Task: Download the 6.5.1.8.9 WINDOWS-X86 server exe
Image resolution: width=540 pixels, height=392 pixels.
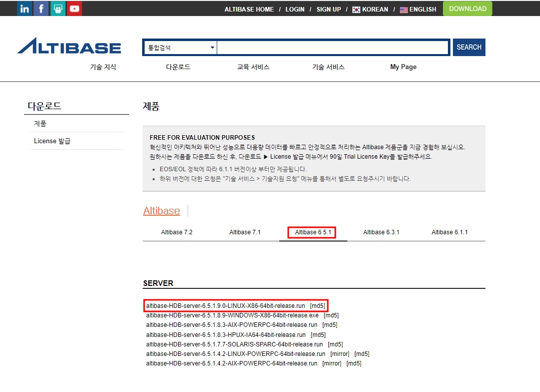Action: pos(232,315)
